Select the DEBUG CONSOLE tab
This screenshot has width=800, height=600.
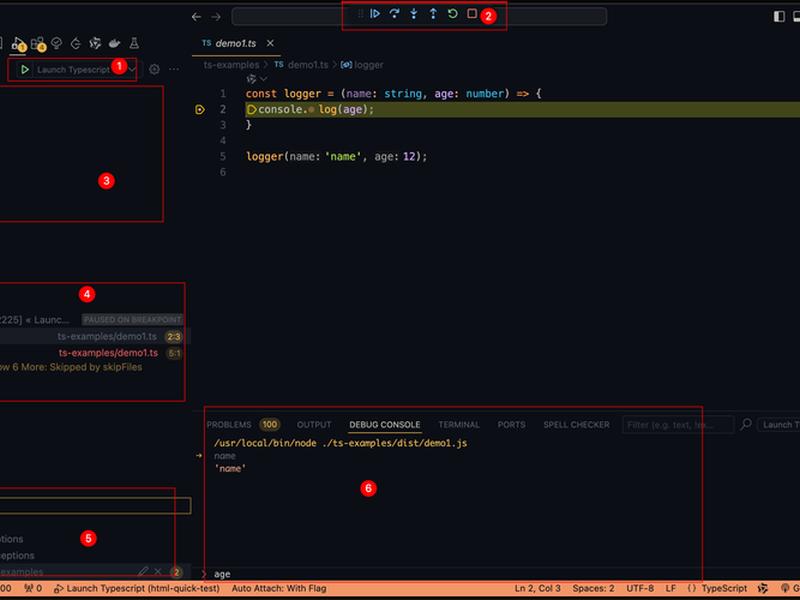point(385,425)
